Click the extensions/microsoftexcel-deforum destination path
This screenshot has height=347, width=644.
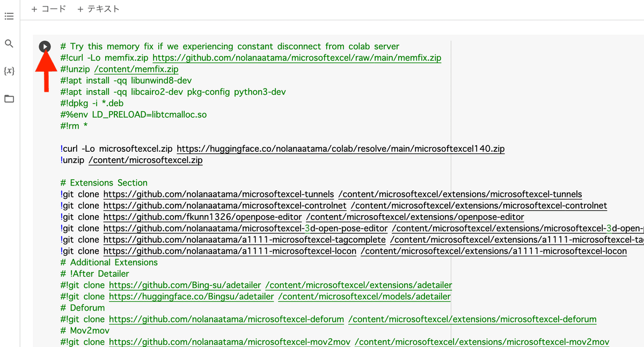pos(472,319)
